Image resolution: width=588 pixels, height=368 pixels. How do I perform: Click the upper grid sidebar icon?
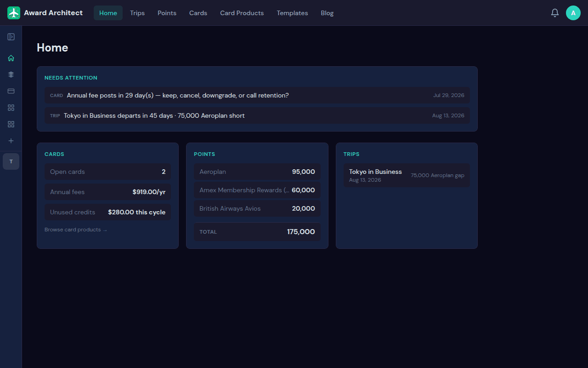coord(11,108)
